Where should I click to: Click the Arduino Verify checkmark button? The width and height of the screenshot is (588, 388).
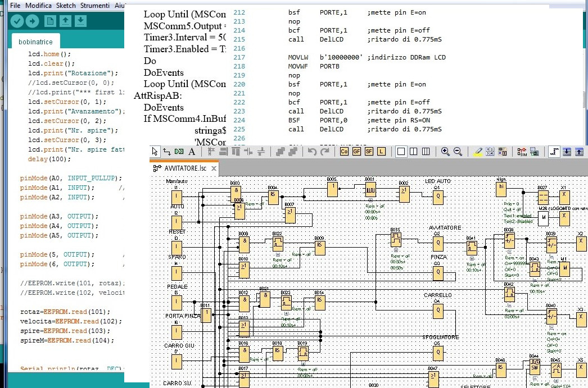17,21
